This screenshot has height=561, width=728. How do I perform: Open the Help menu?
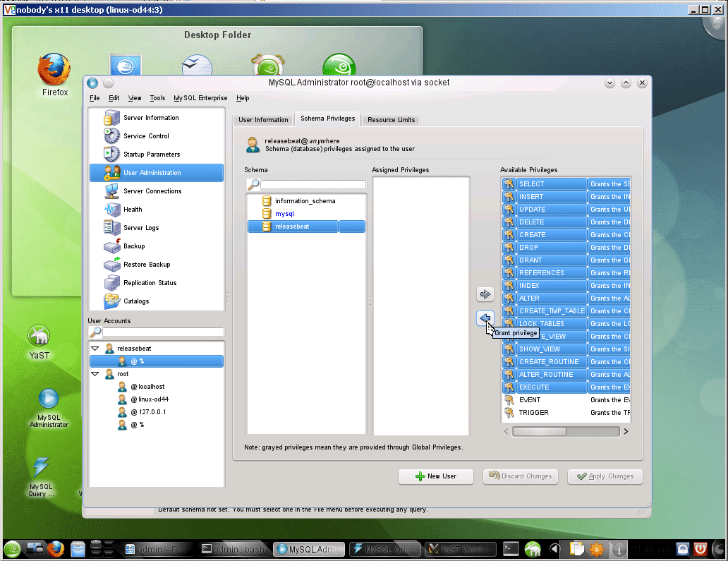[243, 98]
